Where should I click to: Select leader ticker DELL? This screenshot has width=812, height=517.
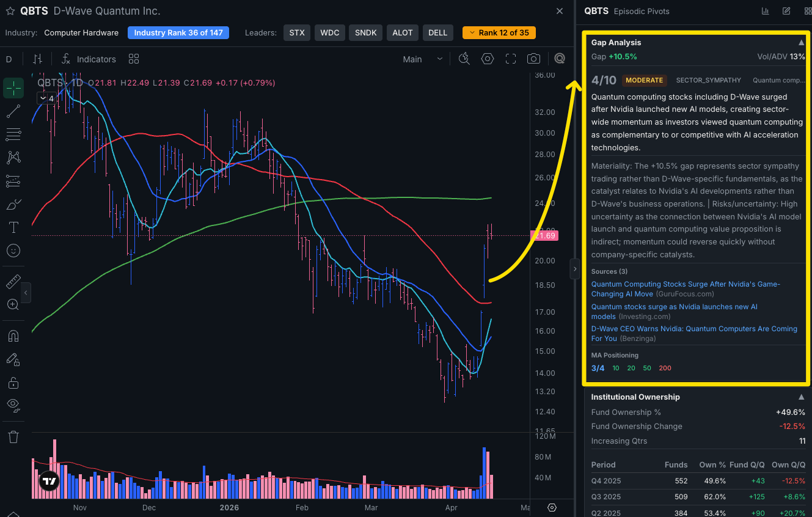[x=437, y=33]
